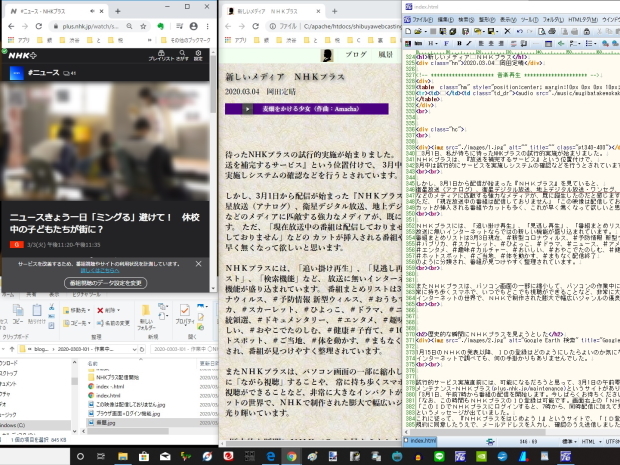620x465 pixels.
Task: Click 名前の変更 (rename) in Explorer ribbon
Action: tap(113, 323)
